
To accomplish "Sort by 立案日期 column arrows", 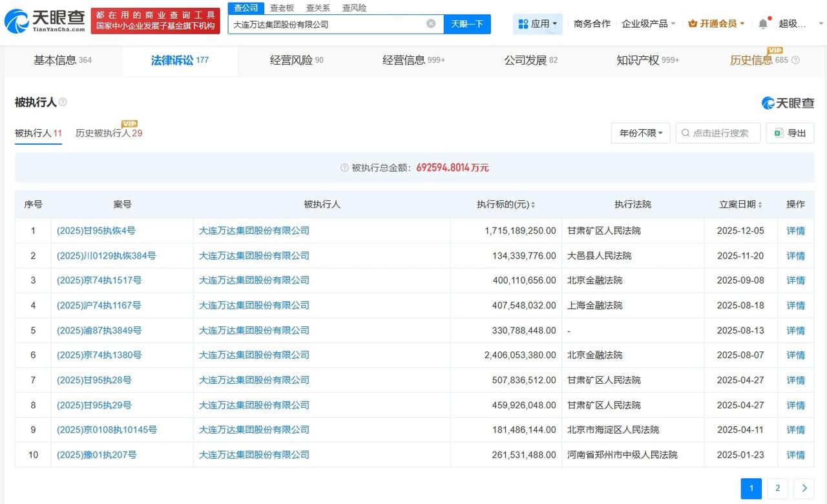I will coord(760,205).
